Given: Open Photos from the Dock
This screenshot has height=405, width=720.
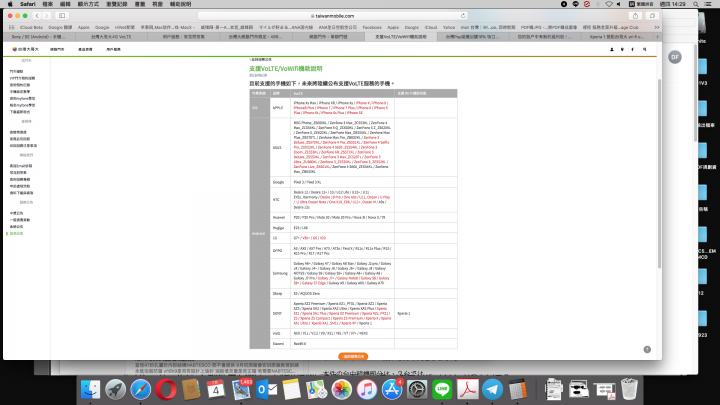Looking at the screenshot, I should (342, 390).
